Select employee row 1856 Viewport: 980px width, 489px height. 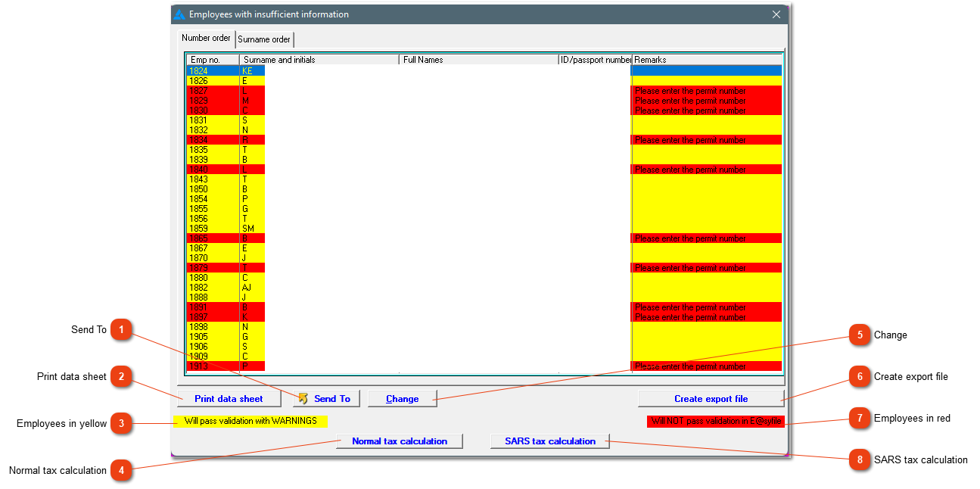(484, 218)
